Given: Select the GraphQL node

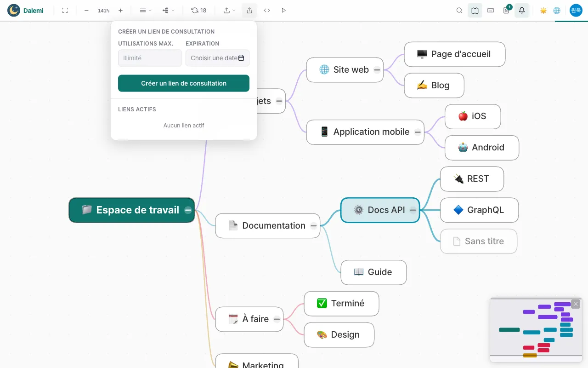Looking at the screenshot, I should pyautogui.click(x=479, y=210).
